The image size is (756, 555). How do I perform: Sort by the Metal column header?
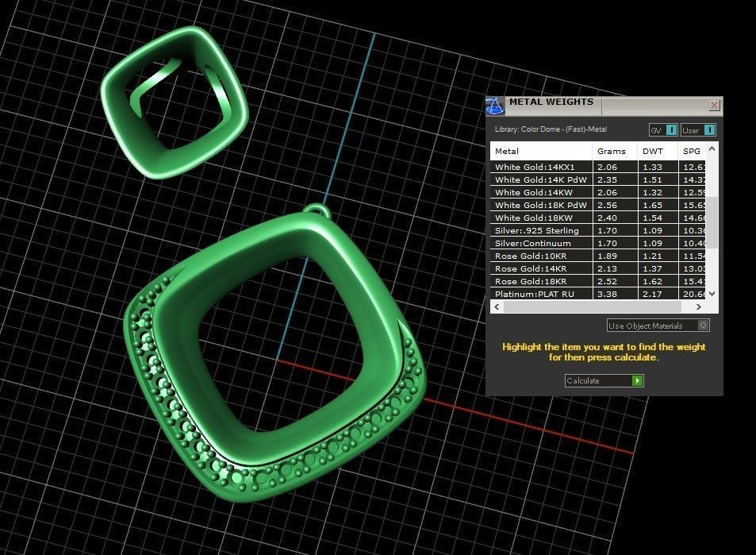point(541,151)
